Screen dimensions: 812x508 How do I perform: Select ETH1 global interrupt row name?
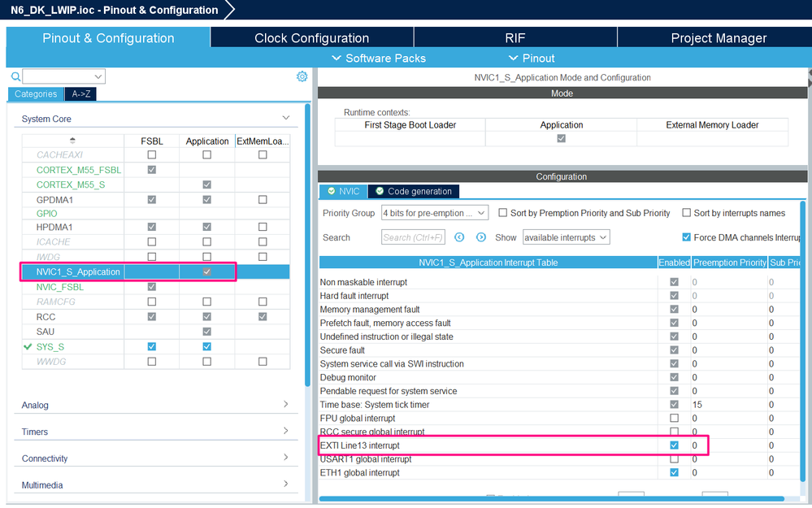coord(359,473)
